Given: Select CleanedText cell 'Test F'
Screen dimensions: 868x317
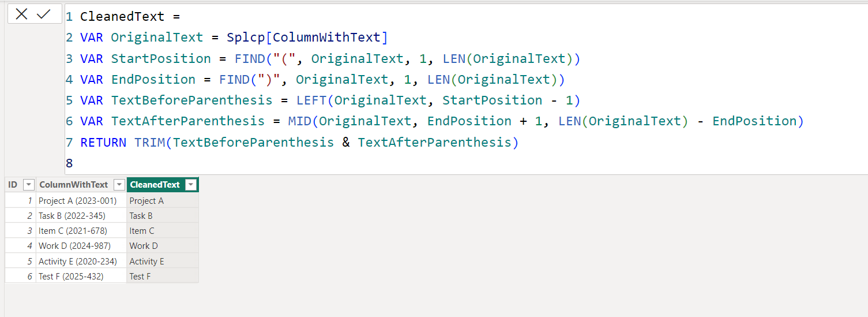Looking at the screenshot, I should click(163, 276).
